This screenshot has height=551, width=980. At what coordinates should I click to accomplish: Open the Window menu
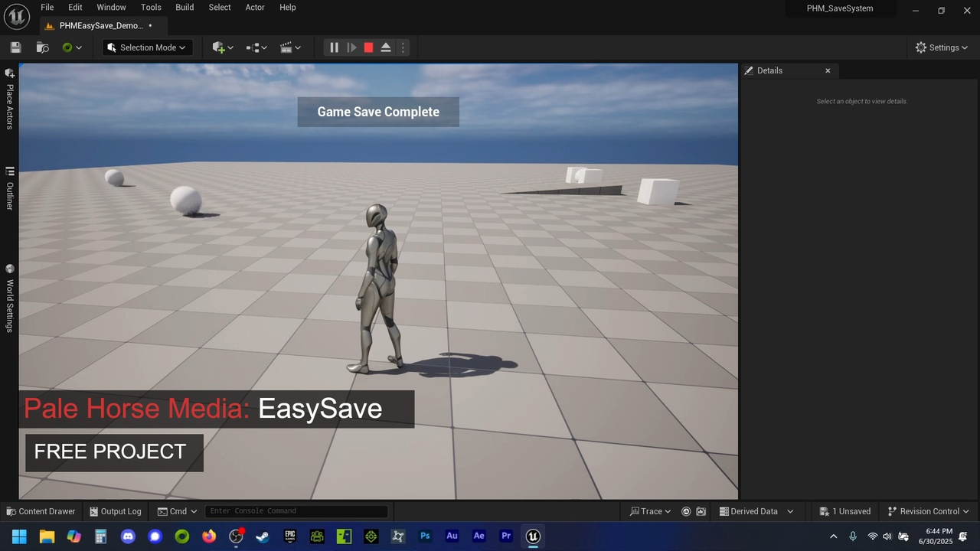[111, 8]
